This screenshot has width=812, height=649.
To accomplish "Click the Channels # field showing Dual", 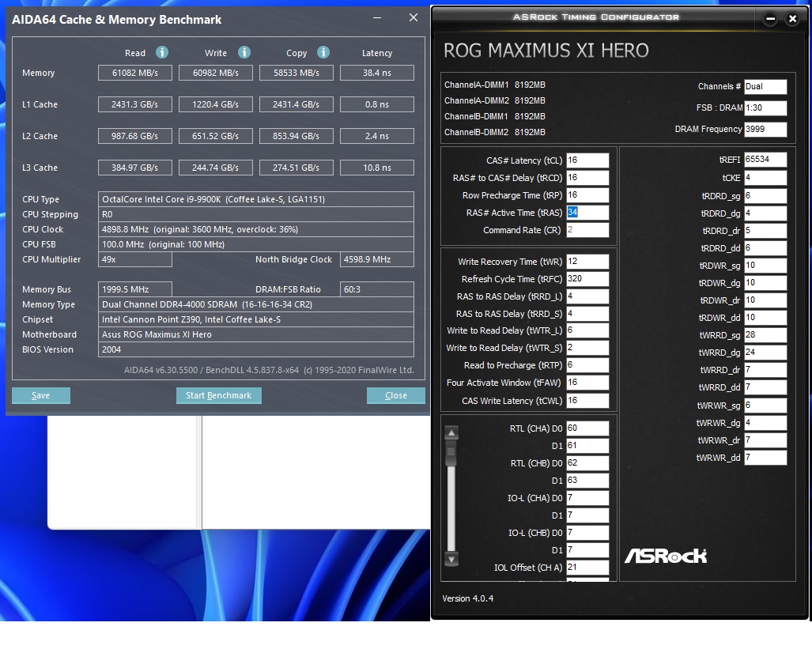I will 765,86.
